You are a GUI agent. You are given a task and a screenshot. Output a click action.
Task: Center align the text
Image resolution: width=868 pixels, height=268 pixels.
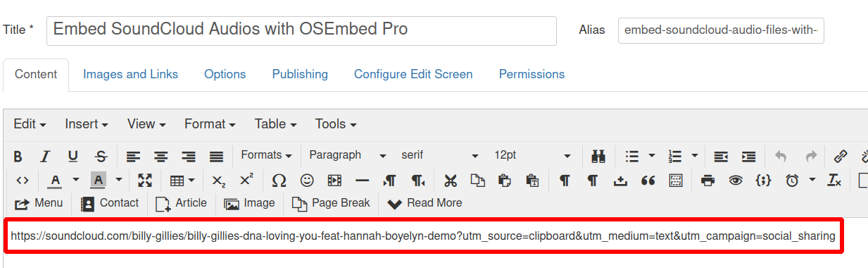point(161,156)
